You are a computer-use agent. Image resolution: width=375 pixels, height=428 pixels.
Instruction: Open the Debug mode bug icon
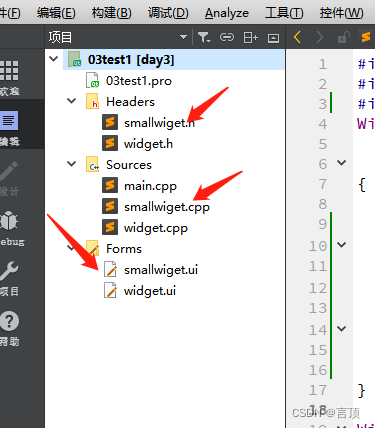coord(9,220)
